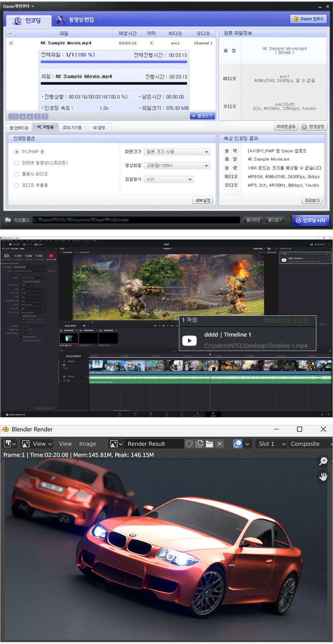Click the 저장폴더 path input field
This screenshot has width=333, height=644.
[136, 220]
